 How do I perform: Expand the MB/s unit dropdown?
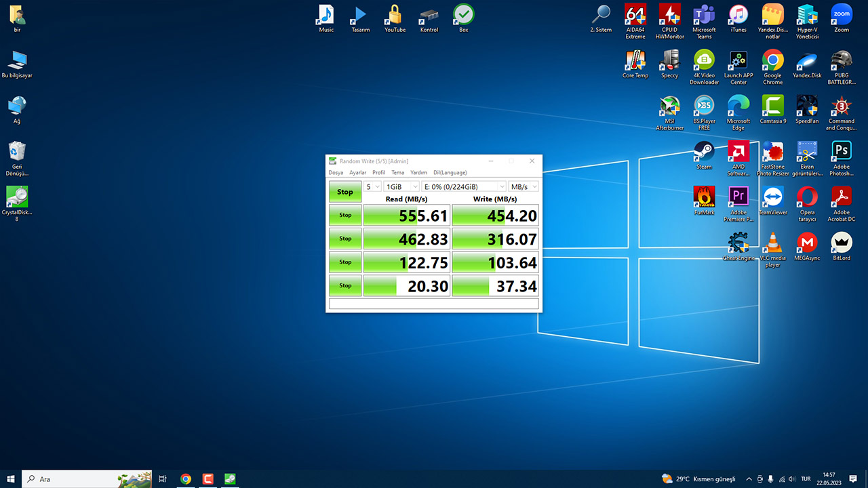pyautogui.click(x=524, y=187)
